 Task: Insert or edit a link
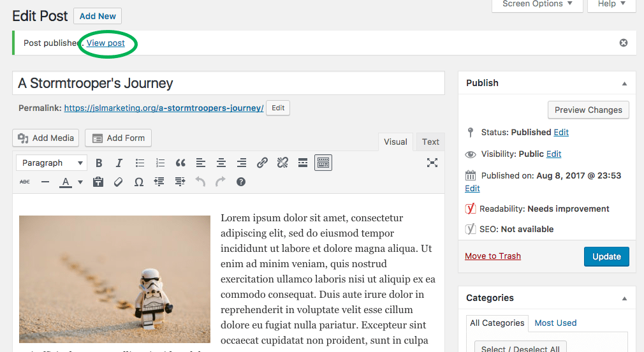click(262, 163)
